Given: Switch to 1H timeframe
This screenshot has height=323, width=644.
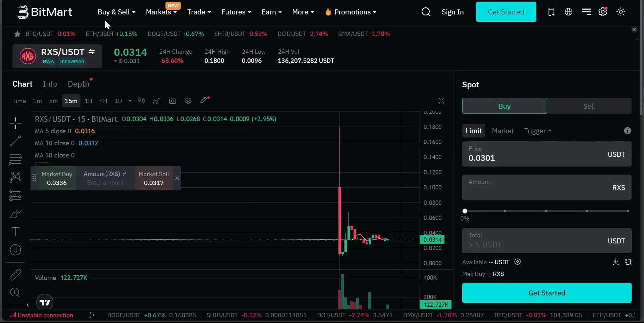Looking at the screenshot, I should [x=88, y=101].
